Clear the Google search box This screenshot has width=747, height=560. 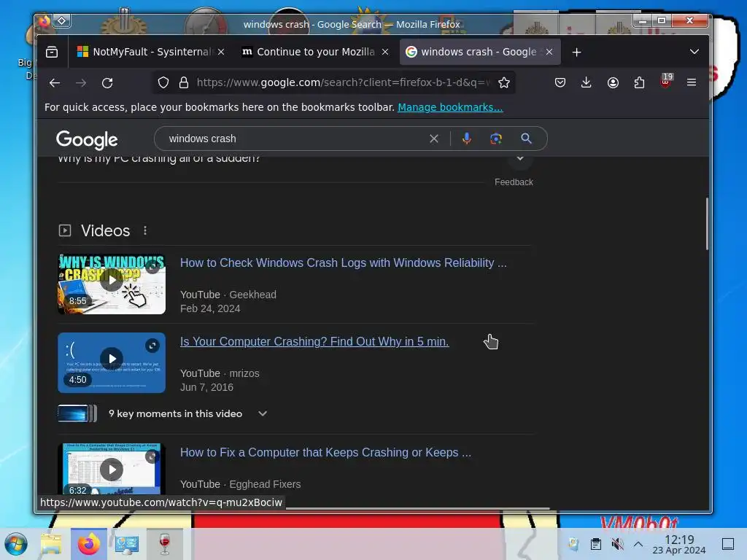[x=433, y=139]
